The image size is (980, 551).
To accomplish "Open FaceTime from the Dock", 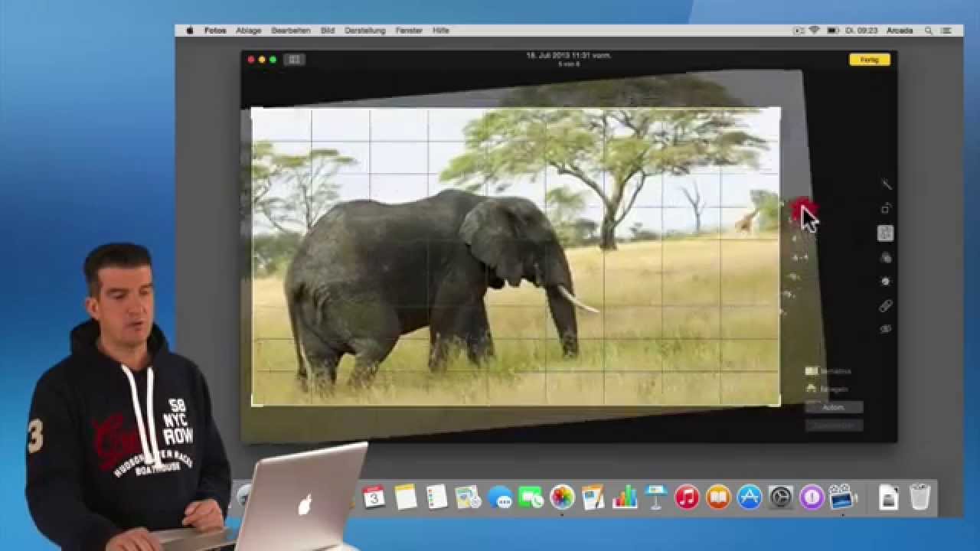I will pyautogui.click(x=531, y=497).
